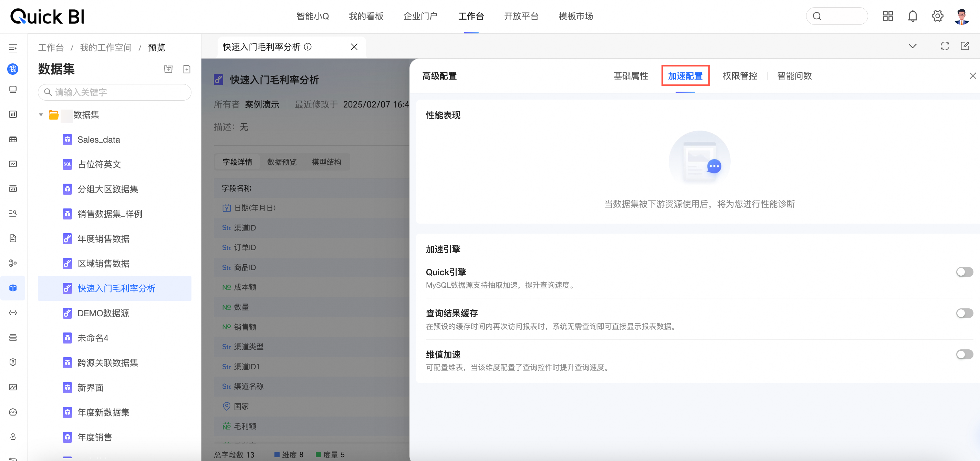Click the new dataset plus icon
Viewport: 980px width, 461px height.
186,69
